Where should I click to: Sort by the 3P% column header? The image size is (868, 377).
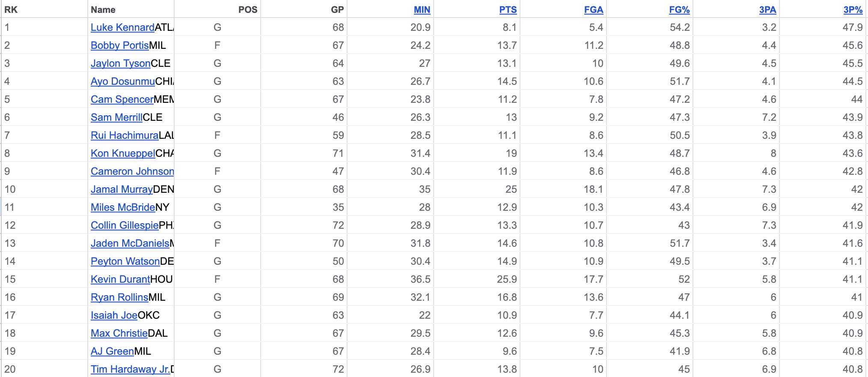[853, 9]
